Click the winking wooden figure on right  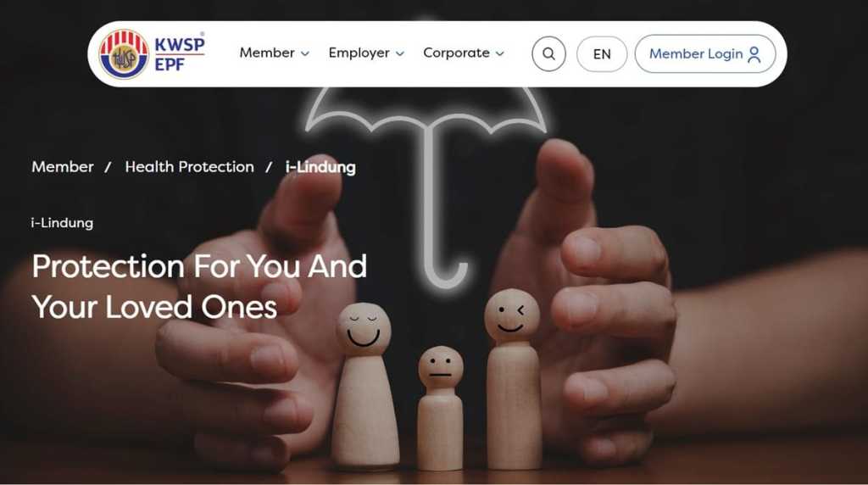pyautogui.click(x=513, y=378)
